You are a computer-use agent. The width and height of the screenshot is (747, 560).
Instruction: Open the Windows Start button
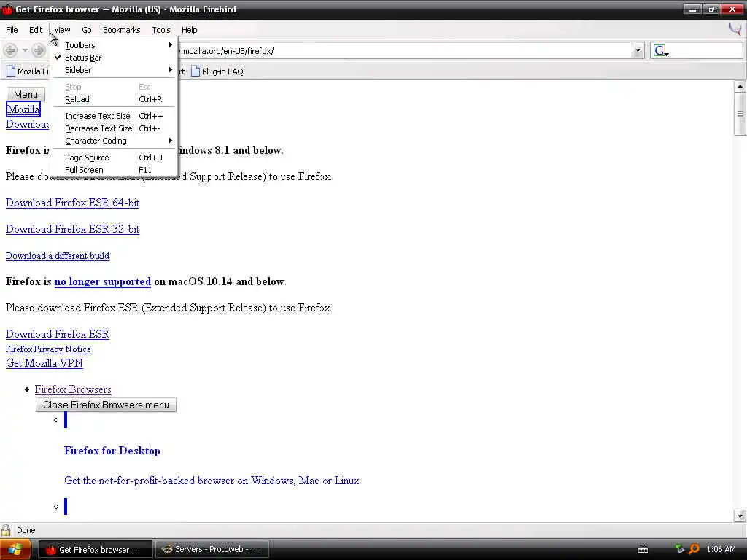coord(15,550)
